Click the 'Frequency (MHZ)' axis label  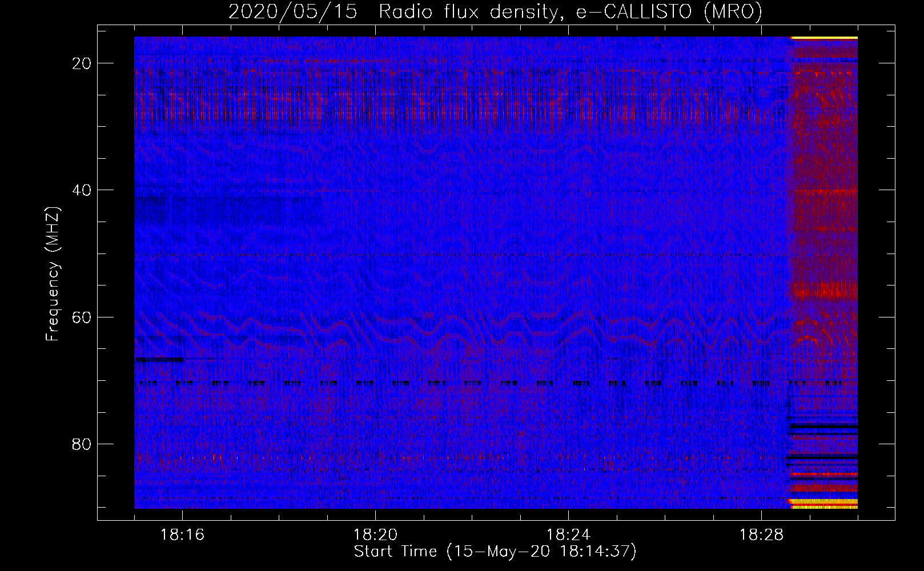(53, 275)
